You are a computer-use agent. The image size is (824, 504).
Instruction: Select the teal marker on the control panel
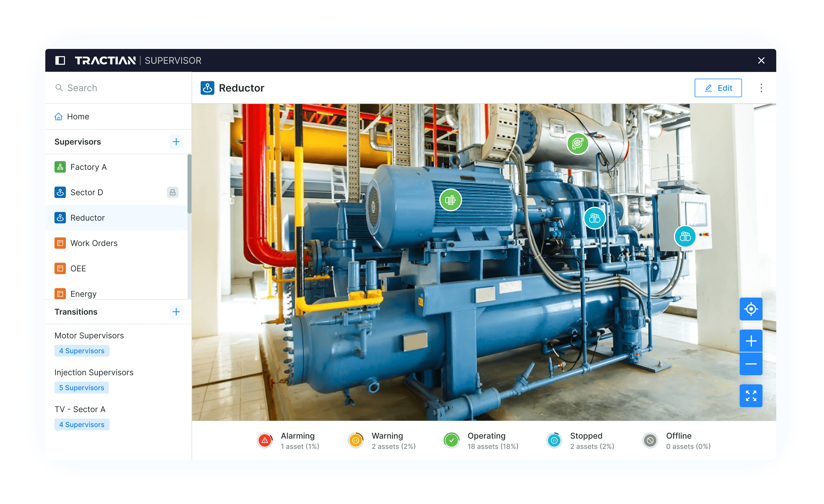pyautogui.click(x=685, y=237)
